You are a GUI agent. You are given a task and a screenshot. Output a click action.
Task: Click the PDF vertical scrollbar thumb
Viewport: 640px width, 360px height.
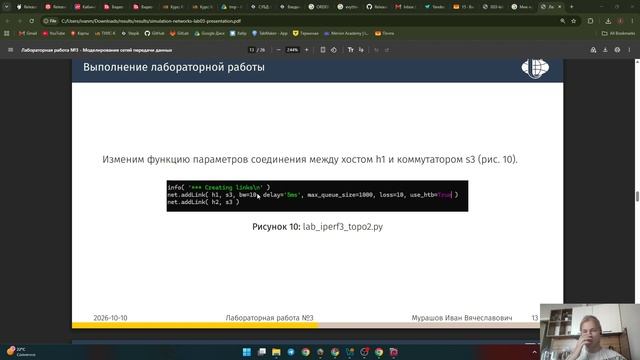tap(637, 196)
